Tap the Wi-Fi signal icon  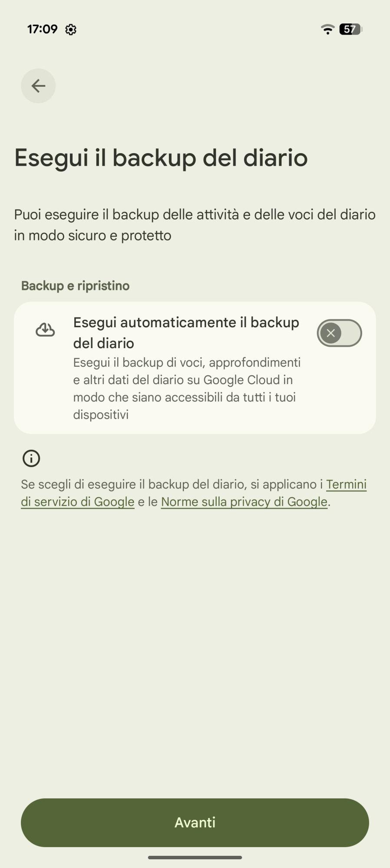(x=327, y=29)
